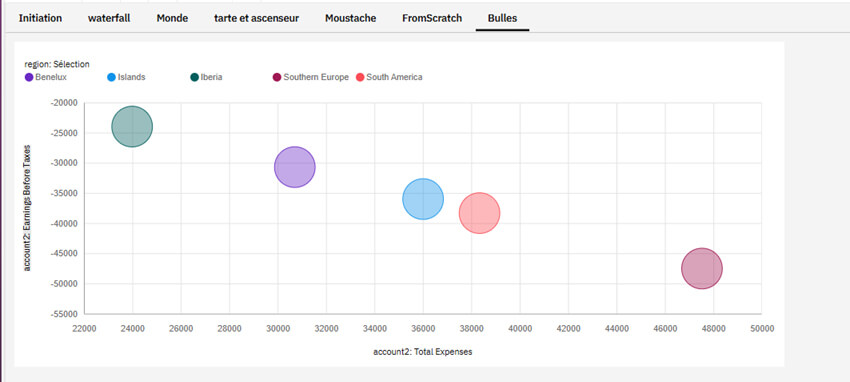This screenshot has width=850, height=382.
Task: Select the Monde tab
Action: coord(172,18)
